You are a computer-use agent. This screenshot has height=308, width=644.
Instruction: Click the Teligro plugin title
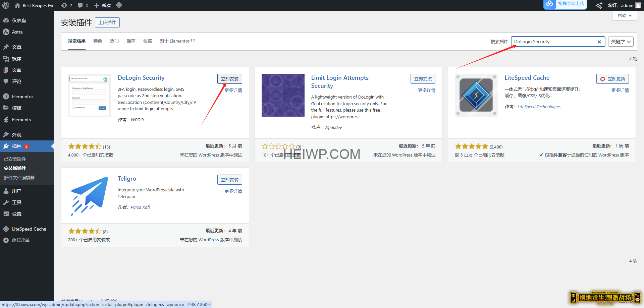coord(127,179)
